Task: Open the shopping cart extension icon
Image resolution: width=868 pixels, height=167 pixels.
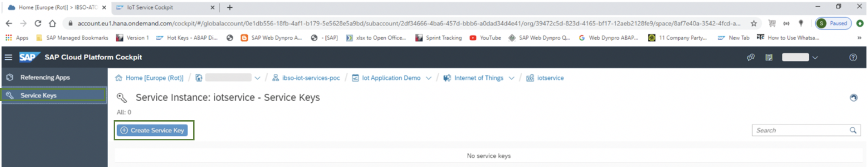Action: (x=772, y=23)
